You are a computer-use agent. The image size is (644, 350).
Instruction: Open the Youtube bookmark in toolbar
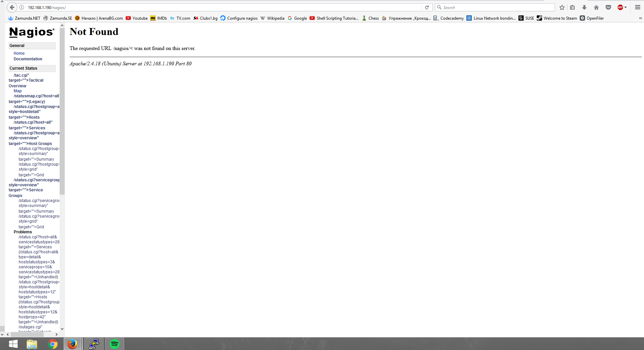(137, 18)
